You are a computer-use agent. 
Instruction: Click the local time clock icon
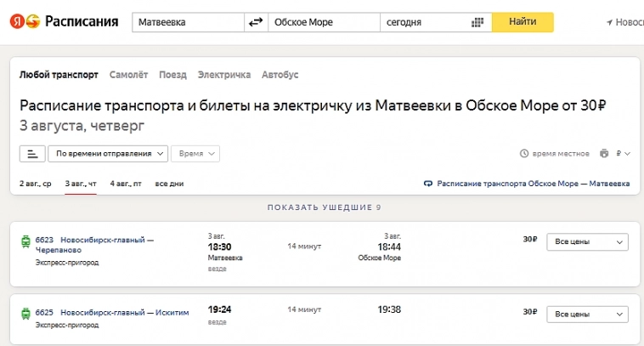click(x=524, y=154)
